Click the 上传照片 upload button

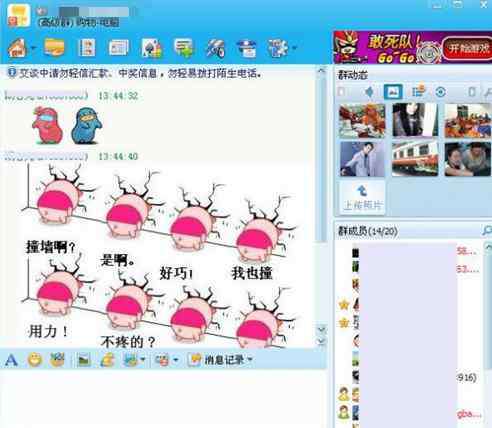click(x=362, y=198)
